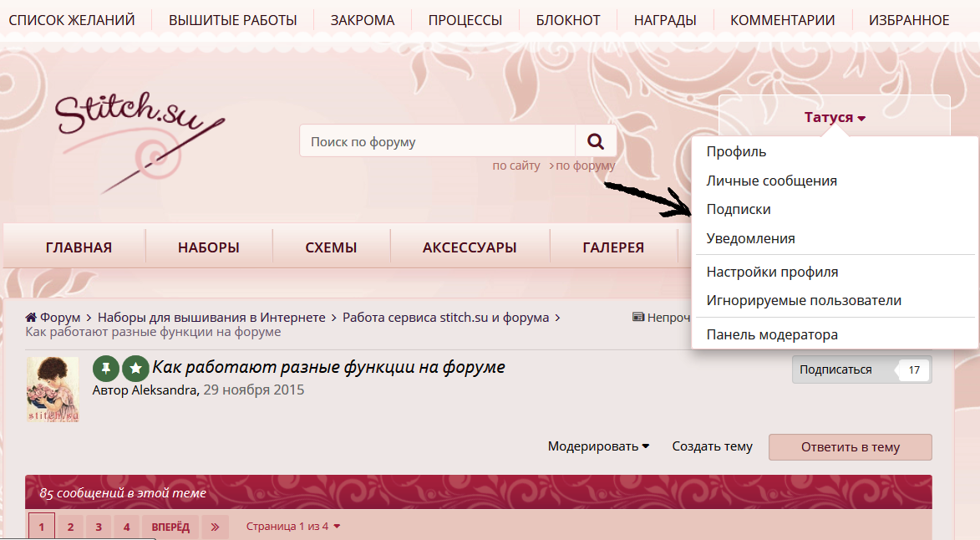Open author Aleksandra's avatar image
980x540 pixels.
[53, 390]
